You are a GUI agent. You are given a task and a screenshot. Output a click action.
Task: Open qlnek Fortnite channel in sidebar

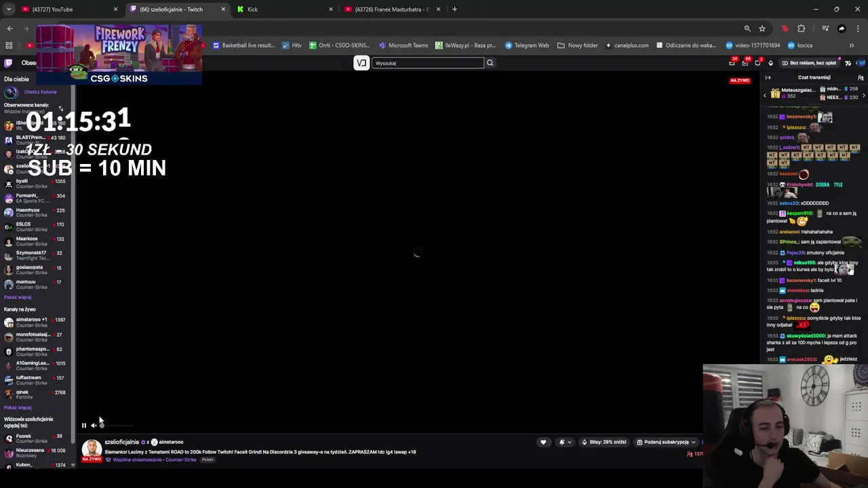click(35, 394)
